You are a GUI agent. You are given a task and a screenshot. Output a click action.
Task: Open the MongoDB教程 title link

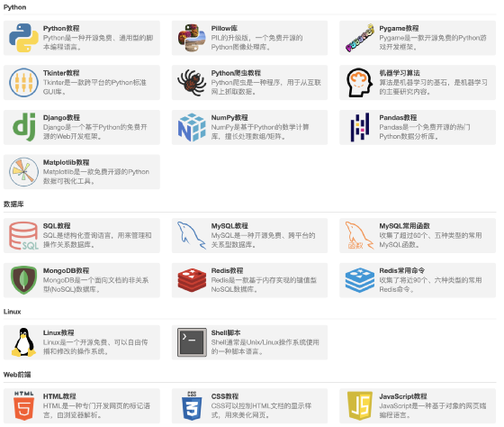point(67,270)
